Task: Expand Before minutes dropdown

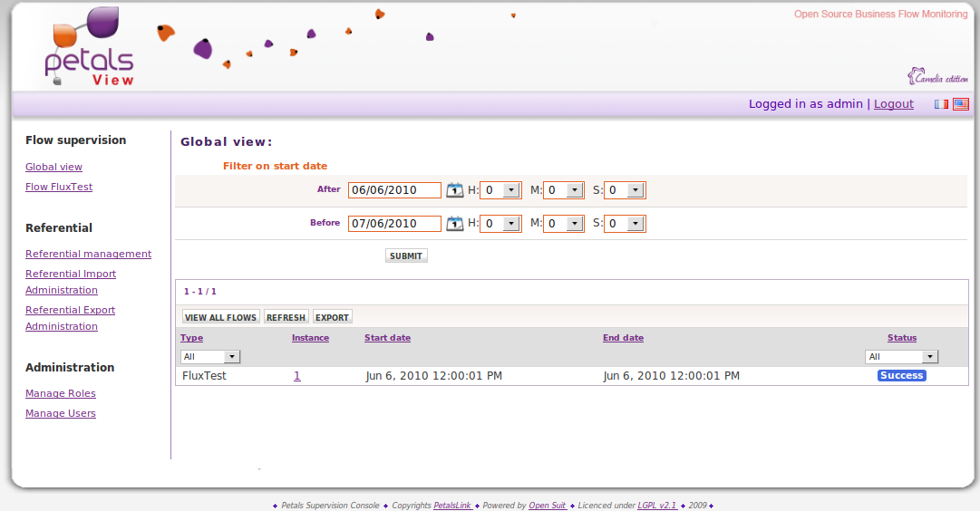Action: 574,223
